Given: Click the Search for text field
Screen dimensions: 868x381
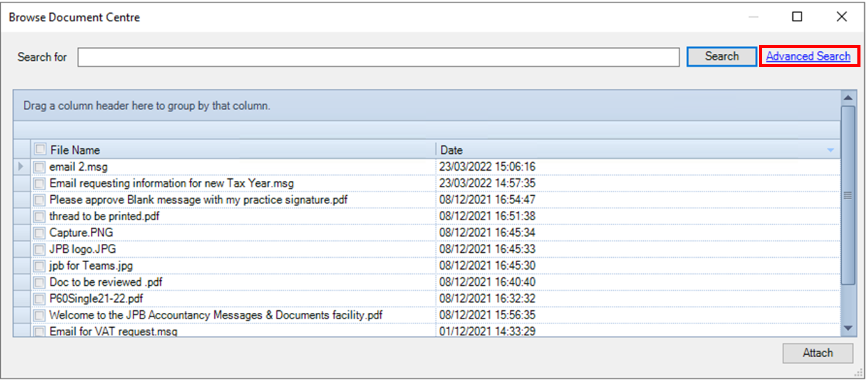Looking at the screenshot, I should [378, 58].
